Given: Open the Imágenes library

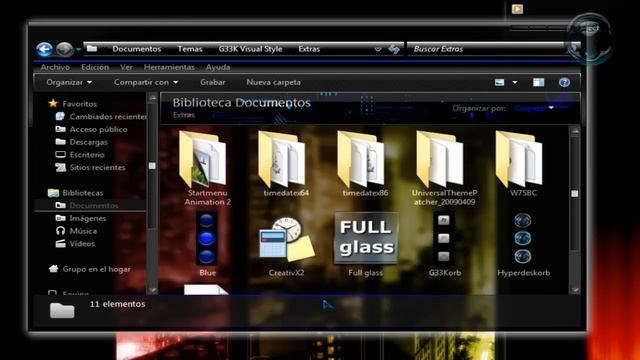Looking at the screenshot, I should (x=81, y=218).
